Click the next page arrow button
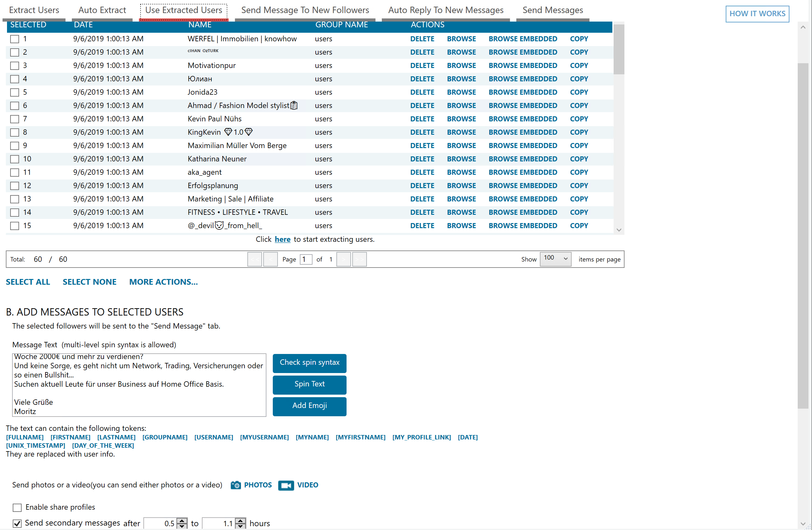This screenshot has height=530, width=812. click(344, 259)
